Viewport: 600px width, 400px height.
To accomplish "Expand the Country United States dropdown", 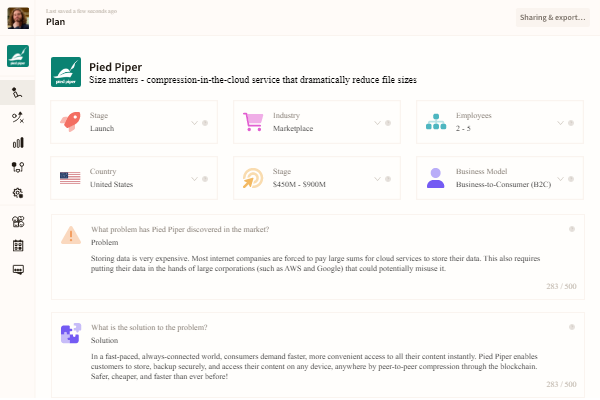I will point(194,179).
